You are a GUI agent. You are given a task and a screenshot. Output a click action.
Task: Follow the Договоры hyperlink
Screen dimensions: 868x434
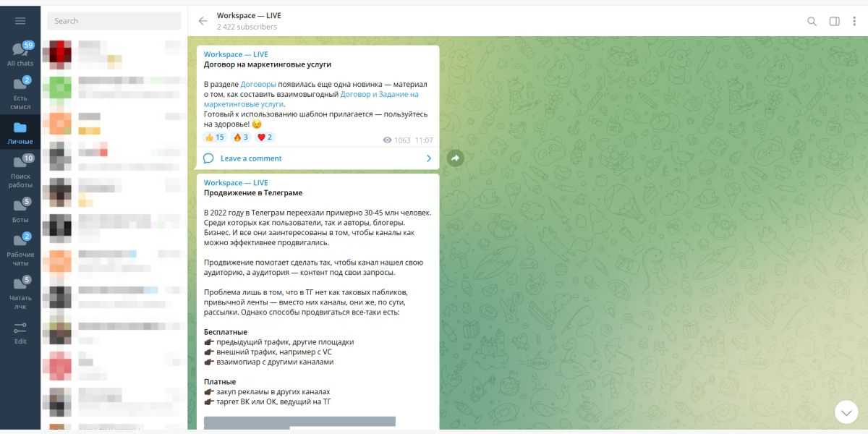258,84
